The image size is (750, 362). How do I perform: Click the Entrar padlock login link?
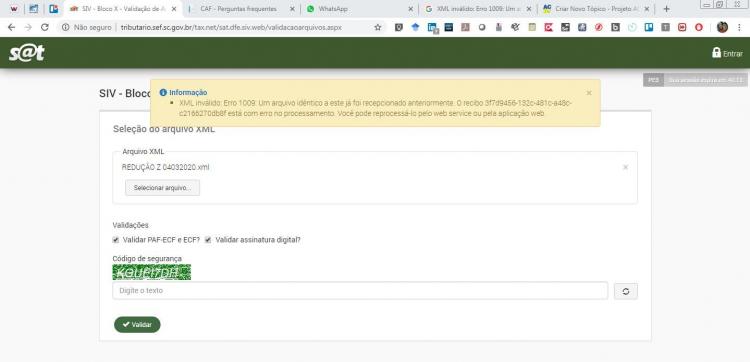pyautogui.click(x=727, y=53)
